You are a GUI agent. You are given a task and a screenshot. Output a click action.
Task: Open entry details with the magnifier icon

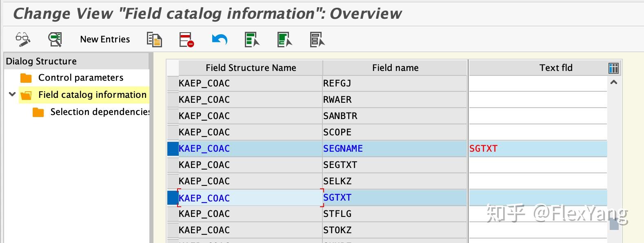point(55,40)
